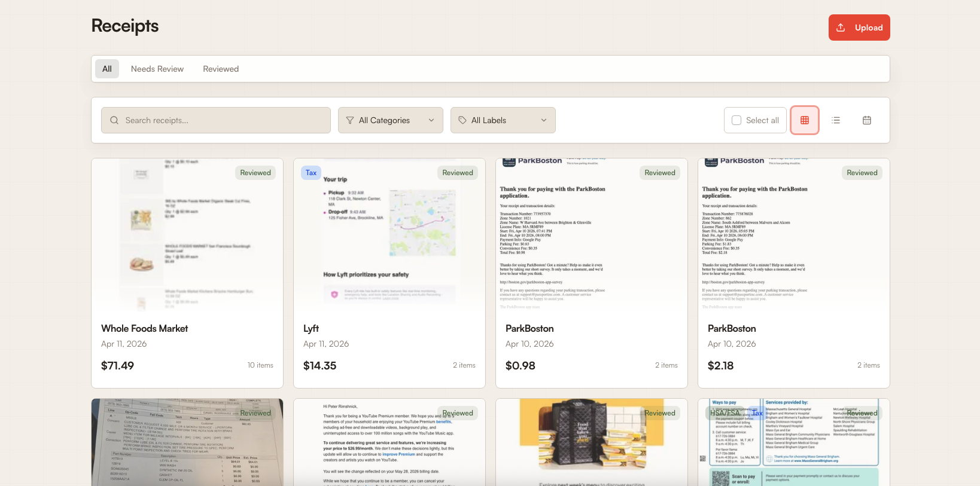The width and height of the screenshot is (980, 486).
Task: Click the Upload button
Action: (x=859, y=27)
